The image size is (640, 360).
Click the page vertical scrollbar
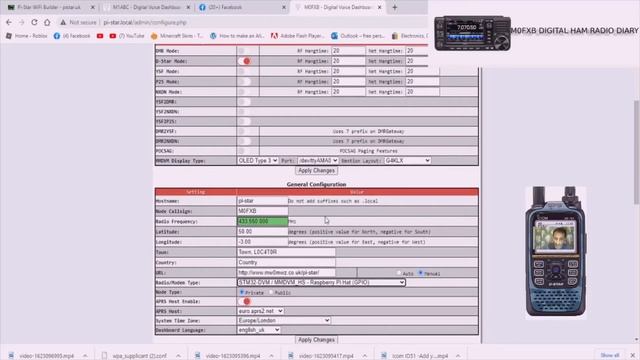point(636,151)
